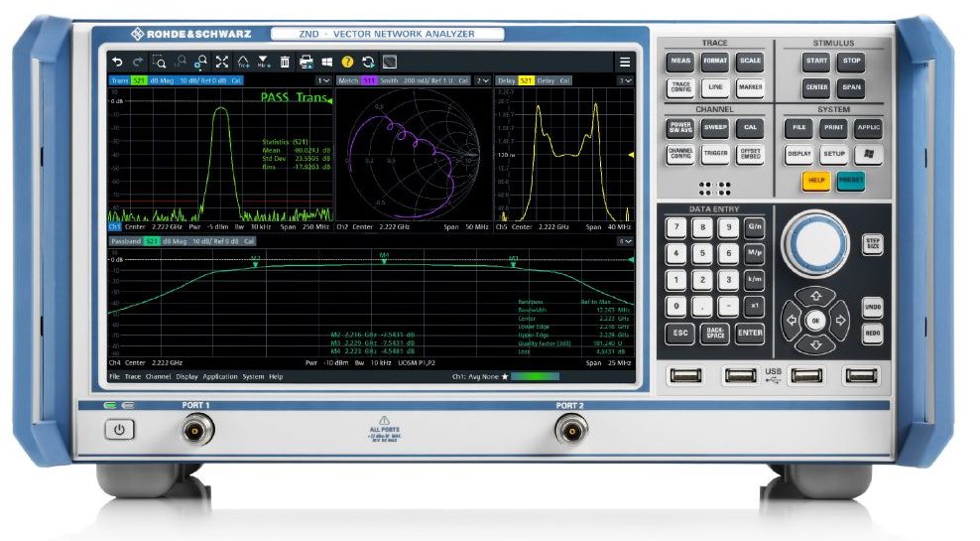Expand the diagram 1 dropdown arrow

coord(323,80)
